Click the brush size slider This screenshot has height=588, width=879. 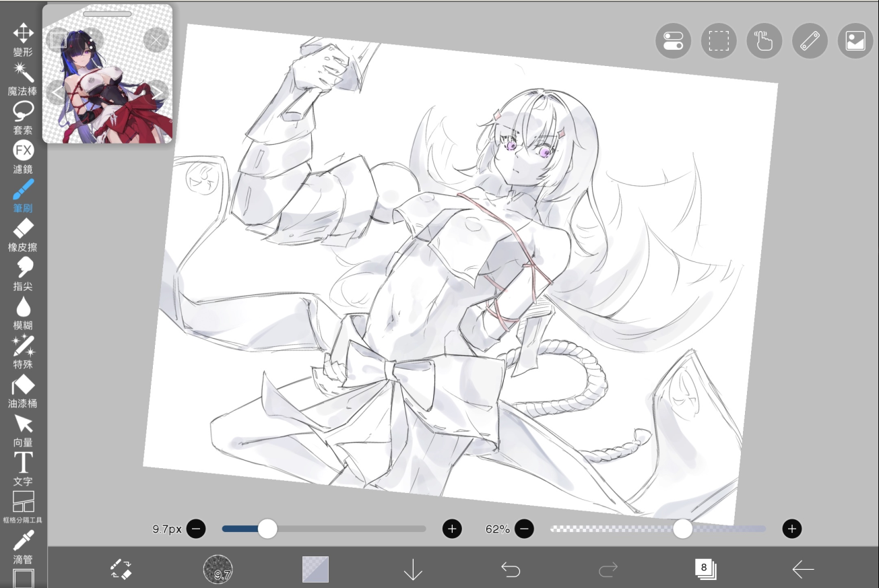point(324,529)
